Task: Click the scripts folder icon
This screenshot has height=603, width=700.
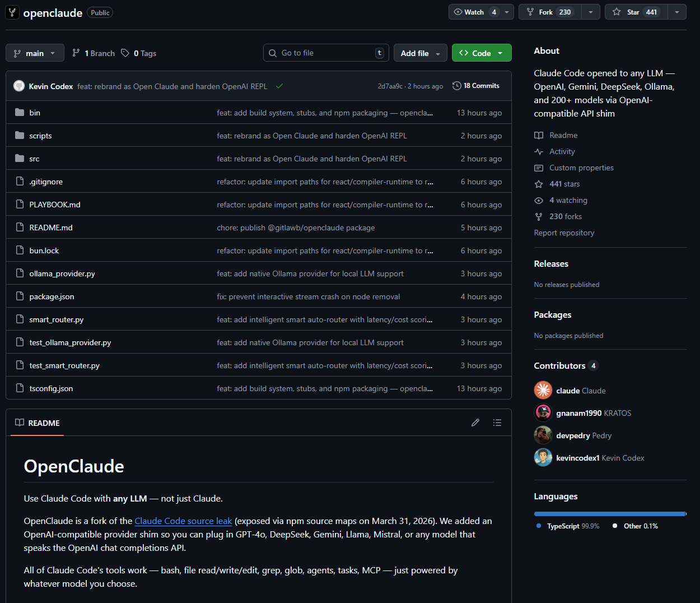Action: 20,135
